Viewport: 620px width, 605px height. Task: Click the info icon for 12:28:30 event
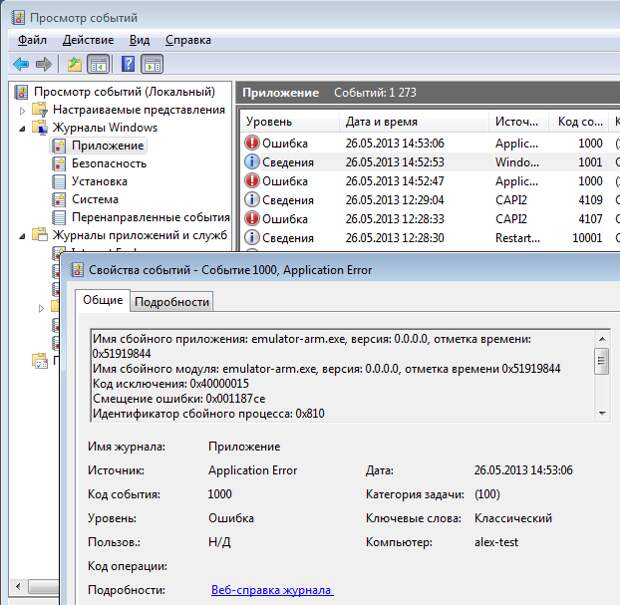tap(252, 237)
